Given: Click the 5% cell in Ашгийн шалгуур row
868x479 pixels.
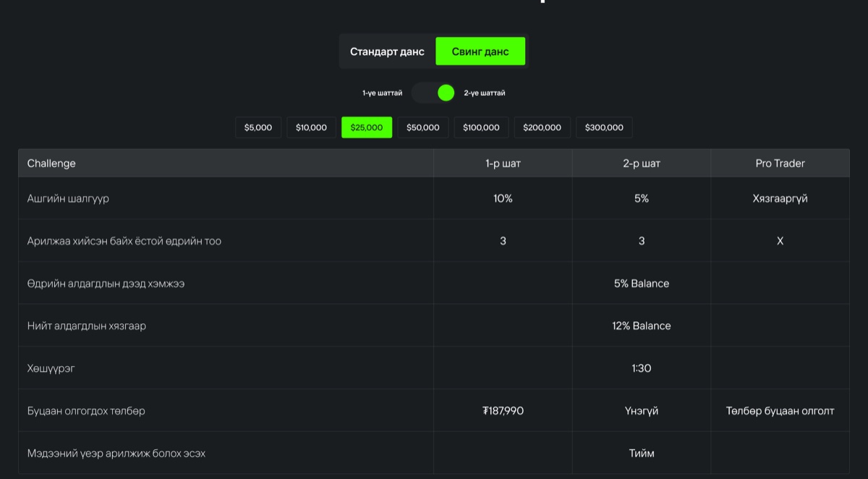Looking at the screenshot, I should tap(642, 198).
